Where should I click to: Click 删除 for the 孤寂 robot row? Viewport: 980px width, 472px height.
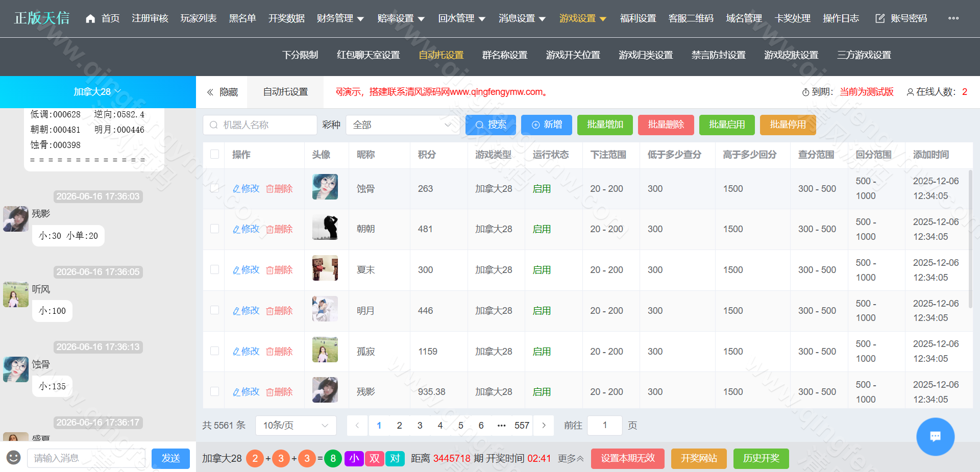click(x=279, y=352)
